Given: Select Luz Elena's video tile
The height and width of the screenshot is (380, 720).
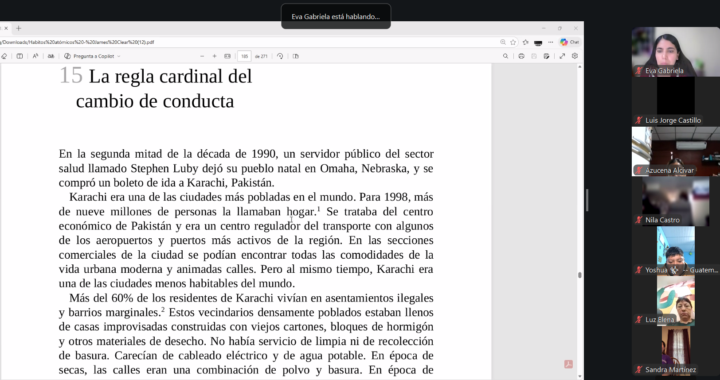Looking at the screenshot, I should tap(675, 301).
